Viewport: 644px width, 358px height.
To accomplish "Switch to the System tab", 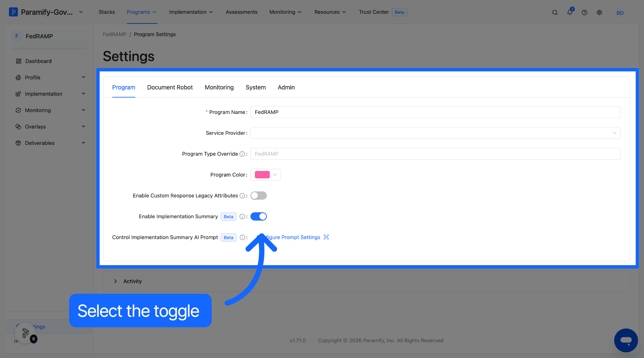I will coord(256,87).
